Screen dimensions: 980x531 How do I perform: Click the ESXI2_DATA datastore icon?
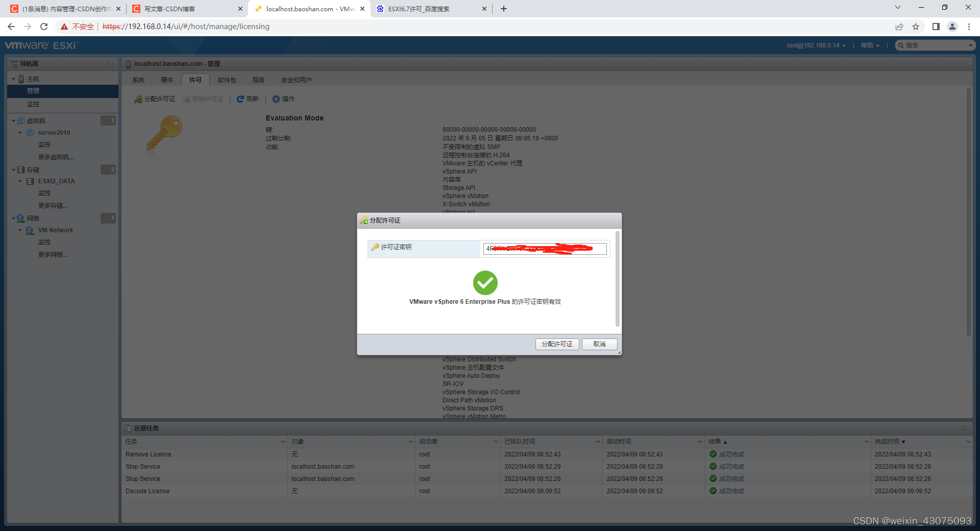coord(30,181)
